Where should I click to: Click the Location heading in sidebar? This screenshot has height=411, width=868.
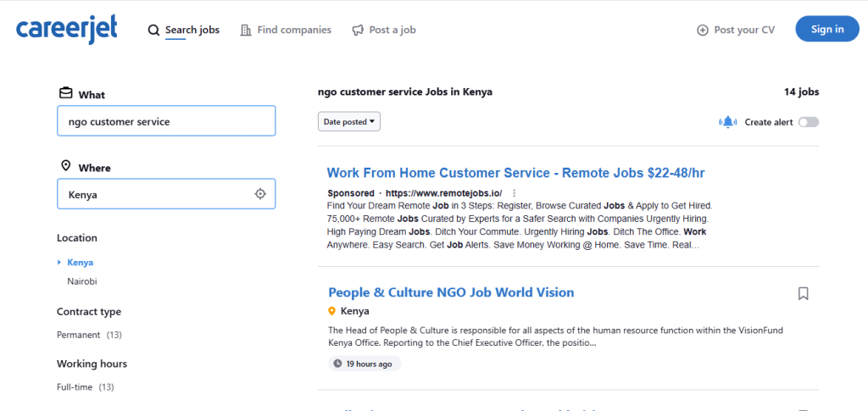tap(77, 238)
